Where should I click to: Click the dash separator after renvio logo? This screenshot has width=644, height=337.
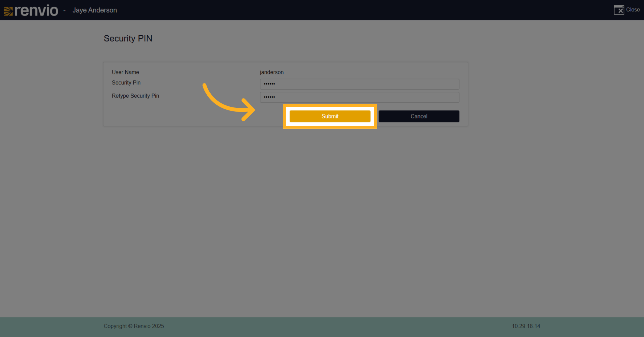(x=64, y=11)
